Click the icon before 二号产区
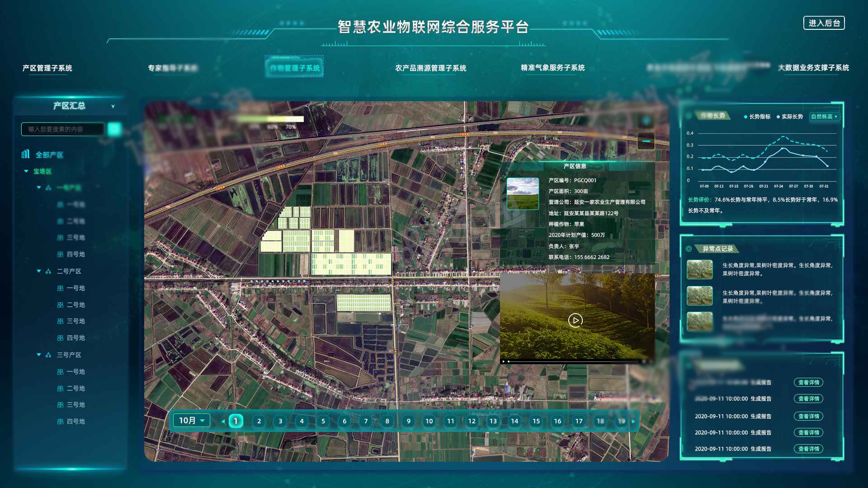Viewport: 868px width, 488px height. [x=48, y=272]
